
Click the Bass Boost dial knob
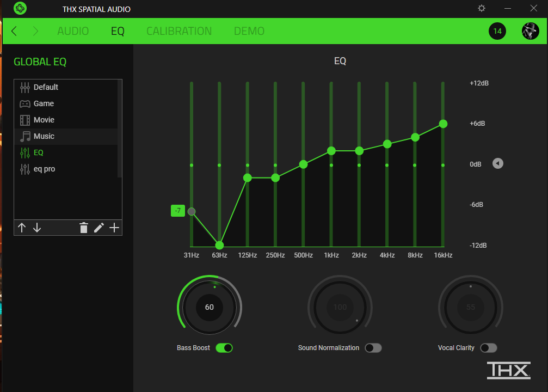(x=210, y=307)
